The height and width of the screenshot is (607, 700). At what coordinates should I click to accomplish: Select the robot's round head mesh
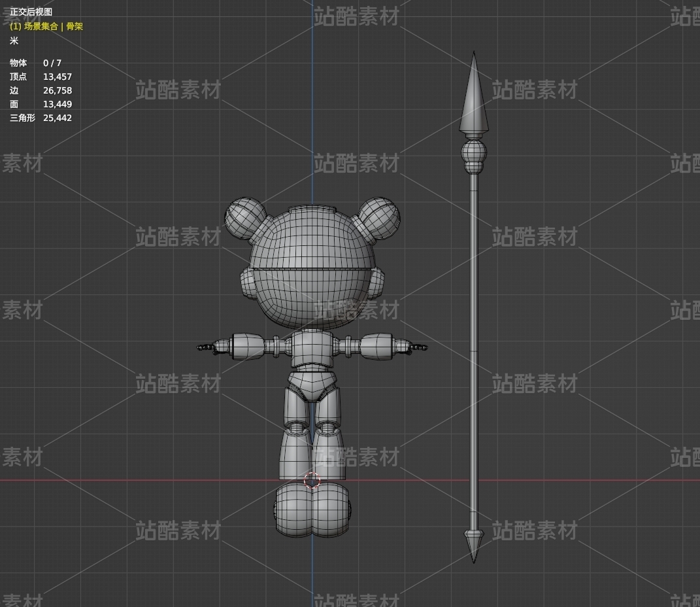(x=312, y=268)
